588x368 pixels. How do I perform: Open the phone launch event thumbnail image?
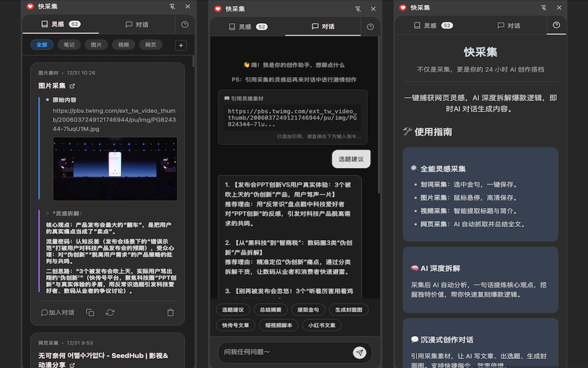point(115,169)
